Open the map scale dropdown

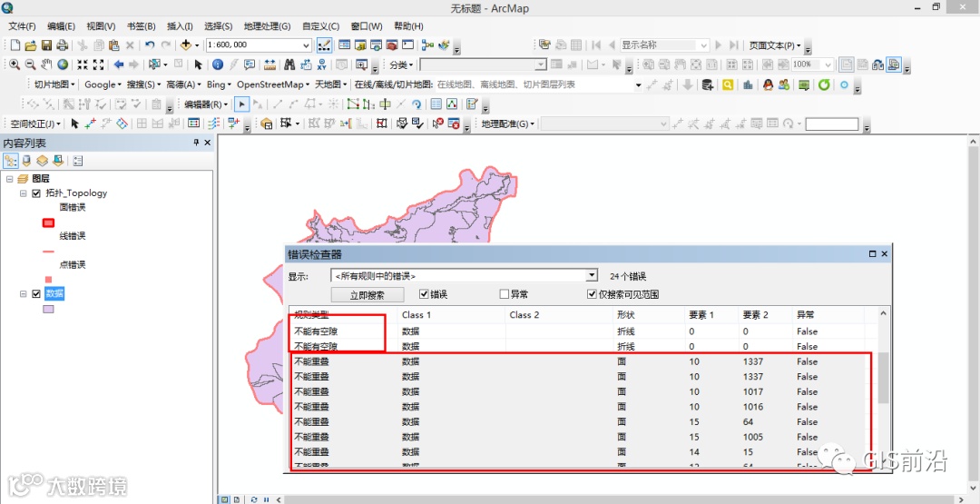click(x=307, y=45)
